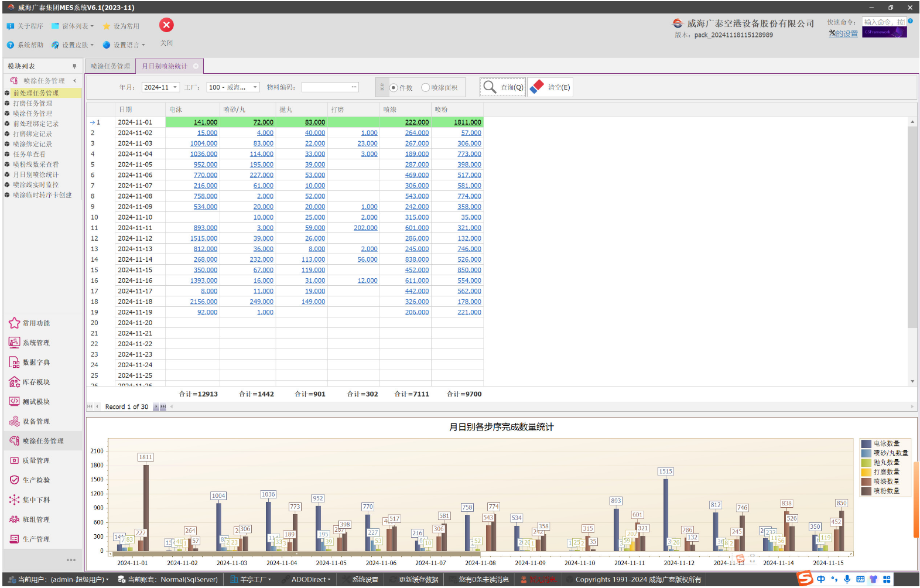Screen dimensions: 920x588
Task: Open 打磨任务管理 in module list
Action: pyautogui.click(x=33, y=104)
